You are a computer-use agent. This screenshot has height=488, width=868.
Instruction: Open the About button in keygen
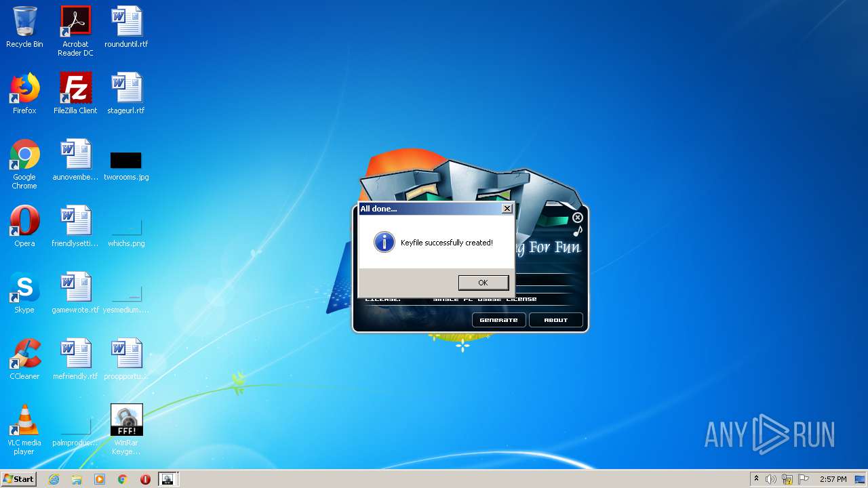point(555,320)
